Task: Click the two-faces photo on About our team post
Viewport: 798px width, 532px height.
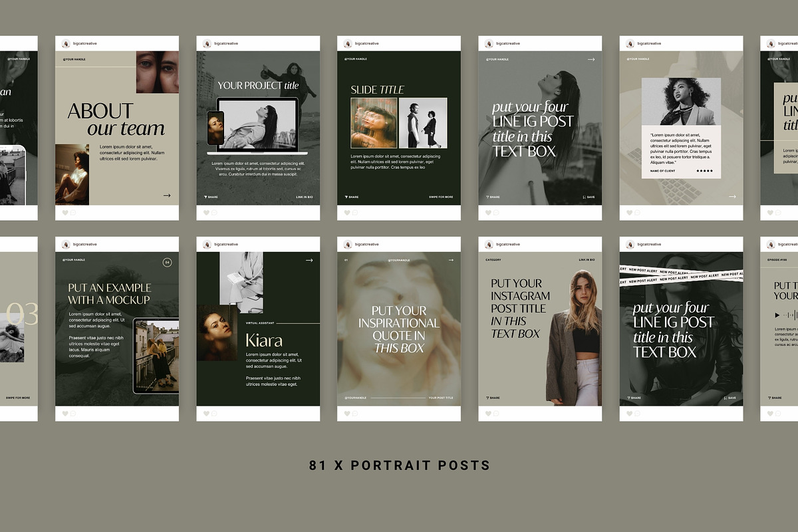Action: 158,72
